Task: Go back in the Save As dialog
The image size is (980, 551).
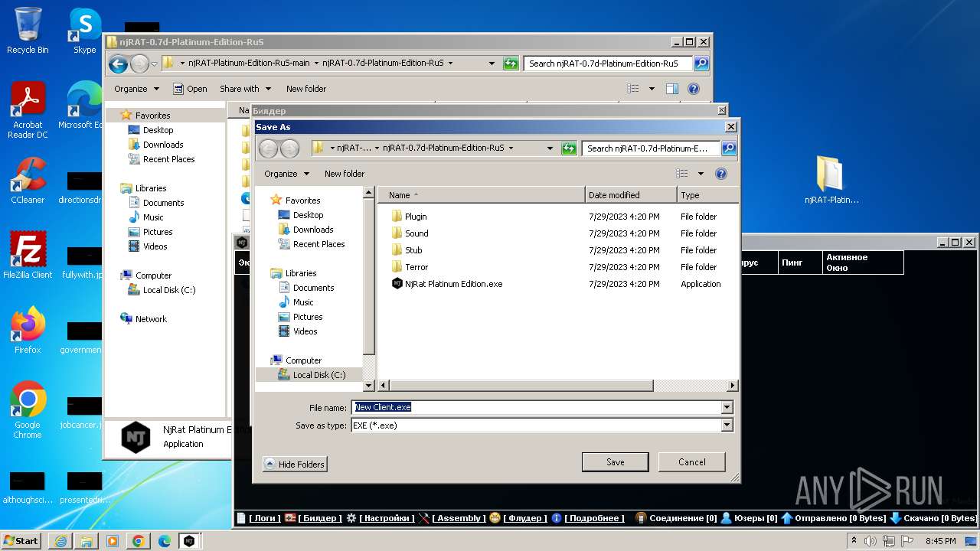Action: pyautogui.click(x=268, y=148)
